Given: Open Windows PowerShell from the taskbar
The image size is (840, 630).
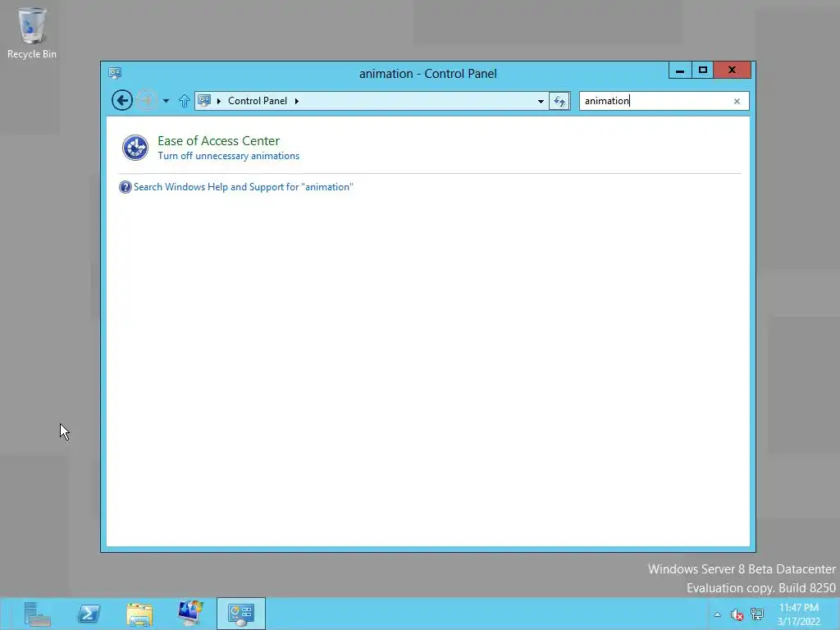Looking at the screenshot, I should (89, 614).
